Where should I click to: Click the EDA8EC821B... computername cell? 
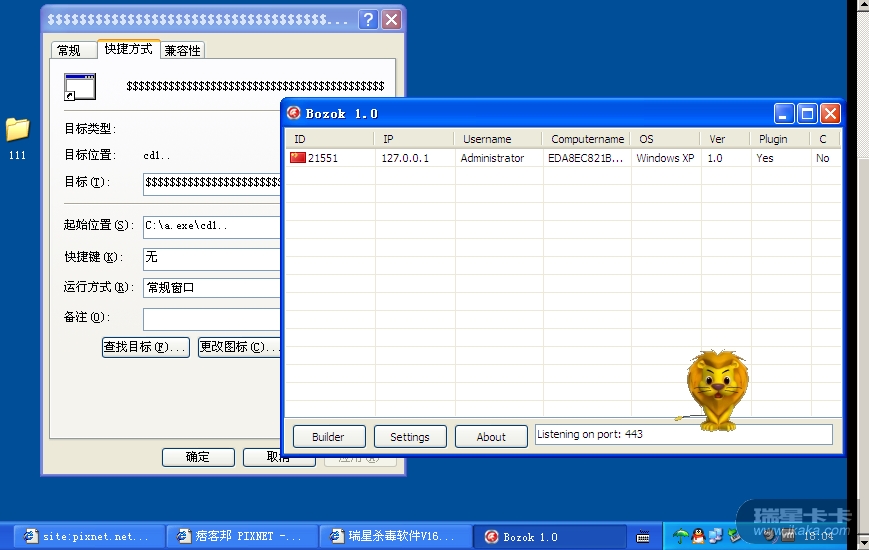click(585, 158)
